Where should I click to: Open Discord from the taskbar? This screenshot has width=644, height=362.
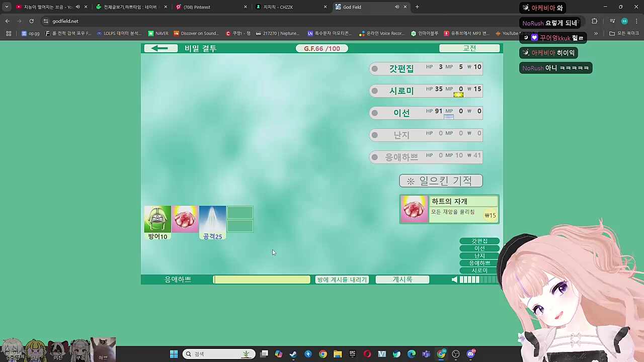click(471, 354)
